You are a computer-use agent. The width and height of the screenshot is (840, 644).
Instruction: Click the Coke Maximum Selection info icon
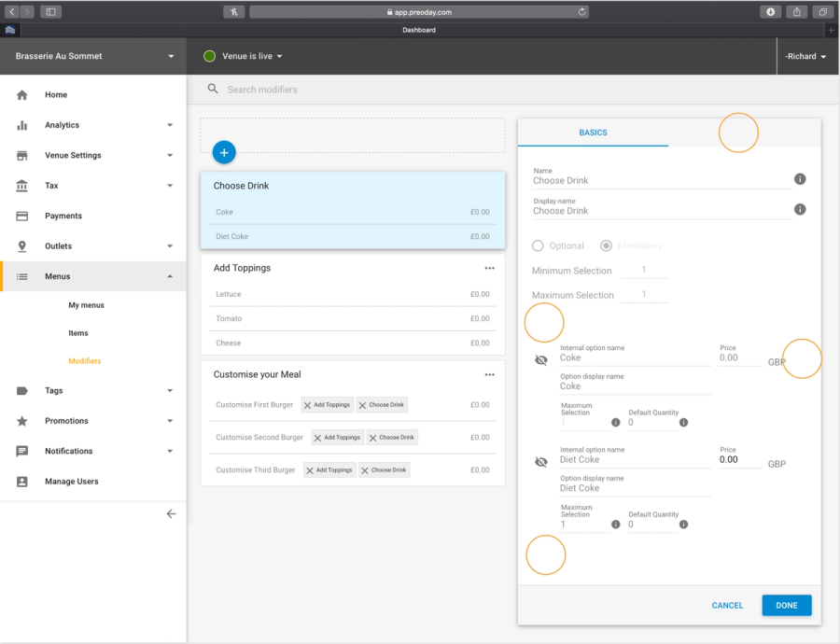click(x=616, y=423)
